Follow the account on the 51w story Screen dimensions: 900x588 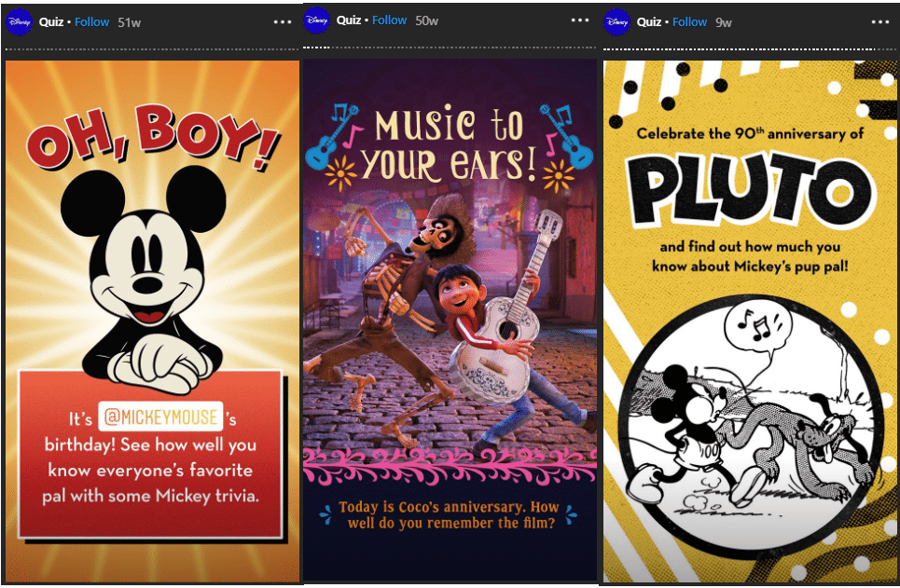[91, 22]
